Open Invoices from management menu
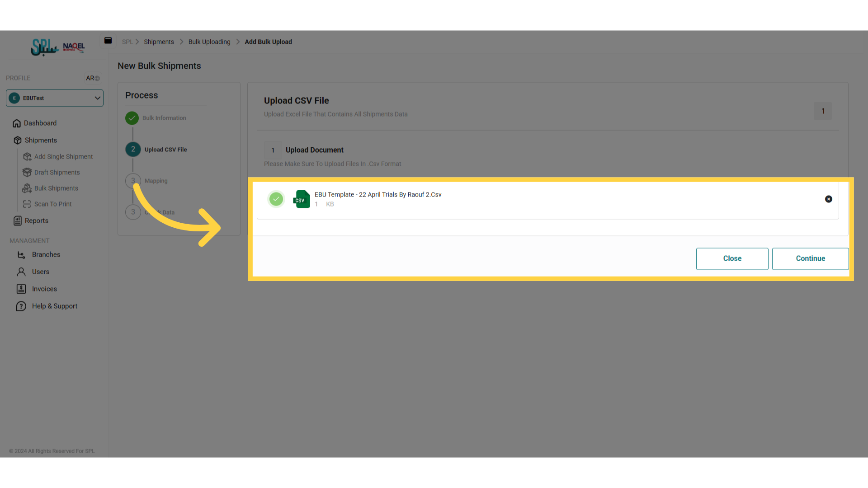 (44, 289)
